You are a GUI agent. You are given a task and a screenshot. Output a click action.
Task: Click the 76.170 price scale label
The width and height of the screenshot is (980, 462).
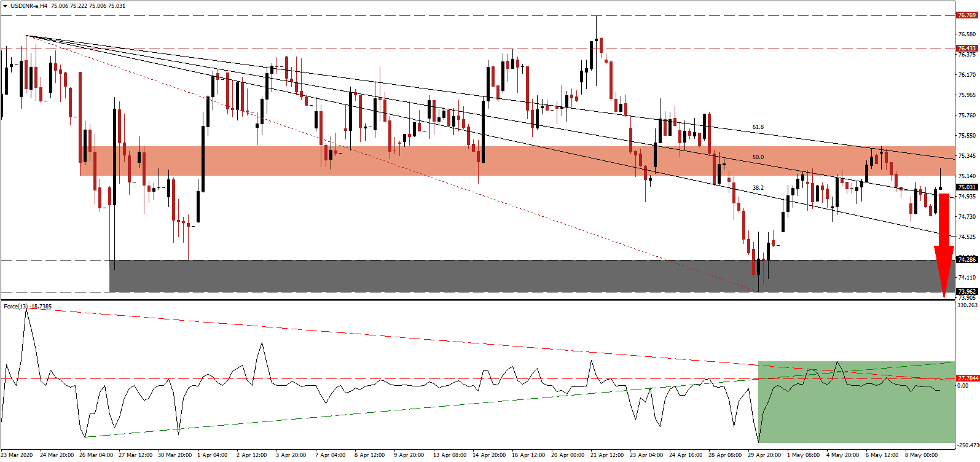(967, 75)
